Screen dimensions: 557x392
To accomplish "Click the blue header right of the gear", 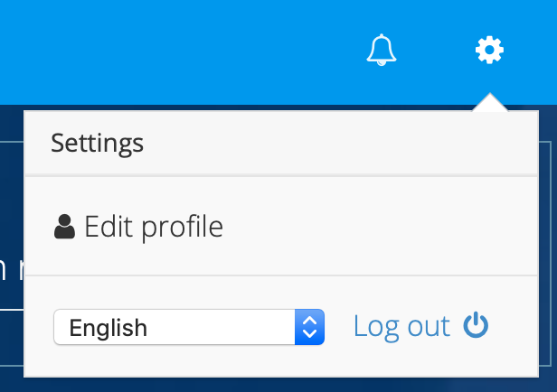I will tap(533, 50).
